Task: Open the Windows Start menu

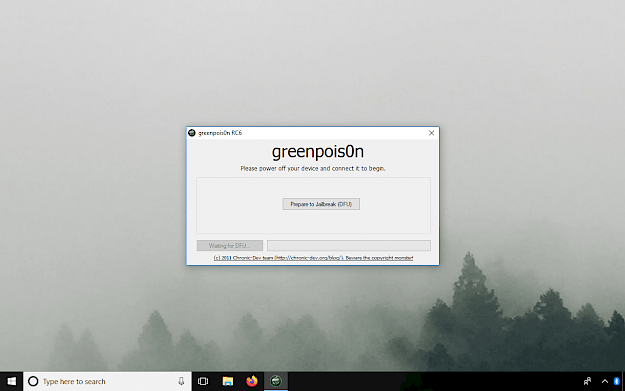Action: coord(12,381)
